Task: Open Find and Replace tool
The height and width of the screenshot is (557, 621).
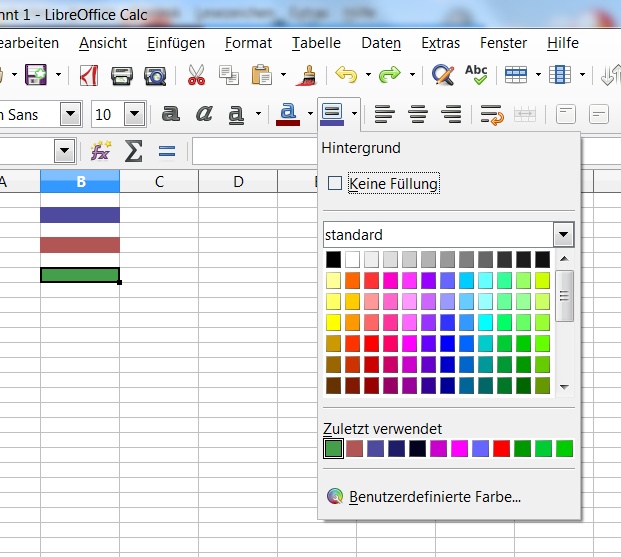Action: (442, 75)
